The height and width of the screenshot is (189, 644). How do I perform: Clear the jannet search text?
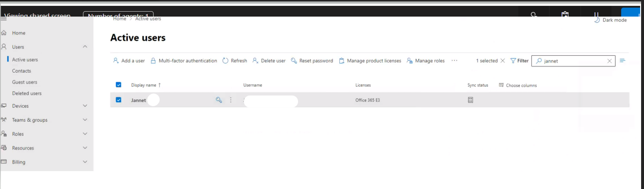610,61
